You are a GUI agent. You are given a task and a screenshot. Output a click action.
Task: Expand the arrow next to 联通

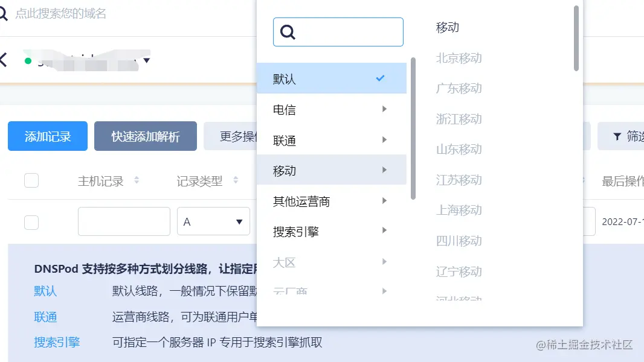[x=384, y=140]
